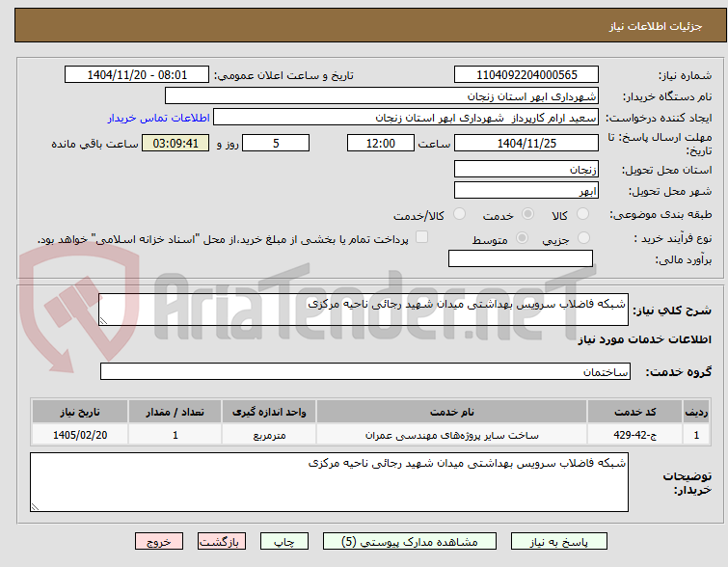Click the کد خدمت column header
Viewport: 728px width, 567px height.
[x=634, y=412]
